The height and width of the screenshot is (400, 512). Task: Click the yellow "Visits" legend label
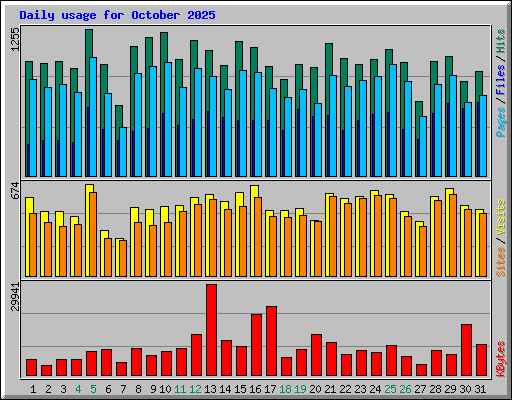(500, 218)
